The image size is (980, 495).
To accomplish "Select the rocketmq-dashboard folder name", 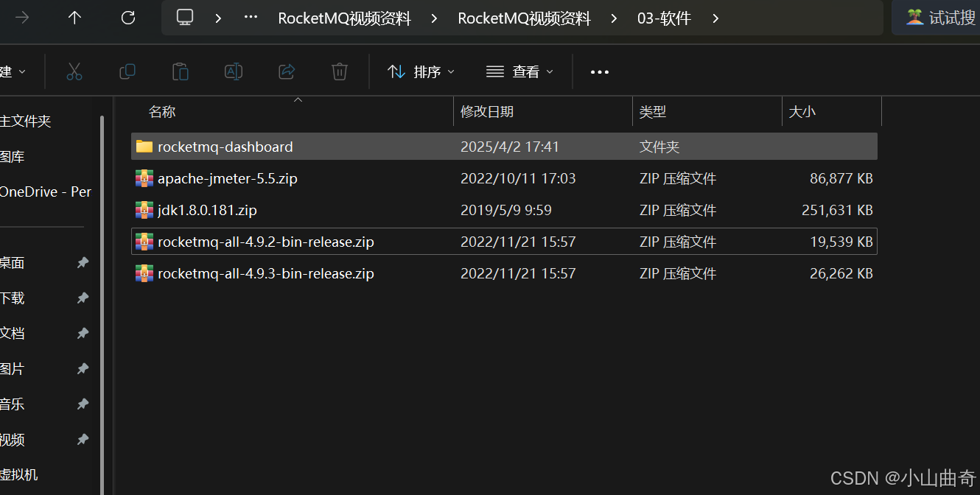I will (225, 147).
